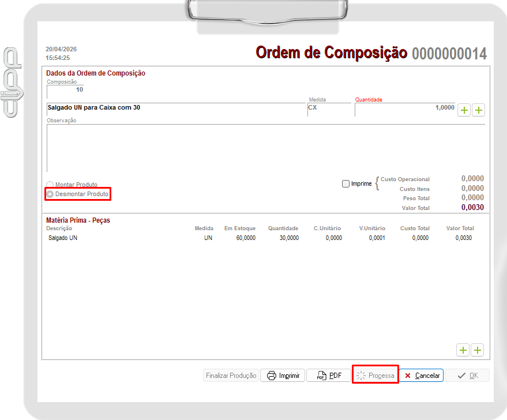Image resolution: width=507 pixels, height=420 pixels.
Task: Export the order with the PDF button
Action: coord(329,376)
